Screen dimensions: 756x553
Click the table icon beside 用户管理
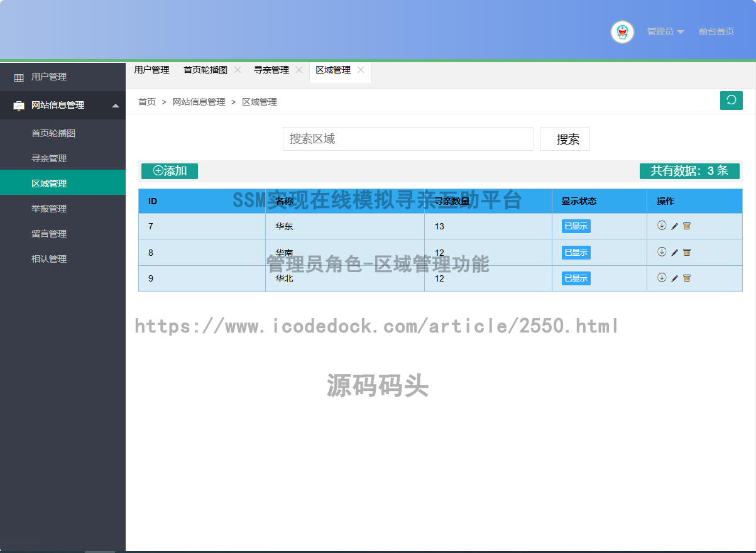tap(19, 77)
